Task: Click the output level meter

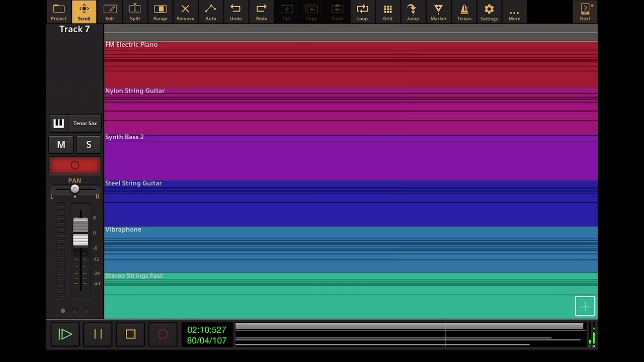Action: (592, 335)
